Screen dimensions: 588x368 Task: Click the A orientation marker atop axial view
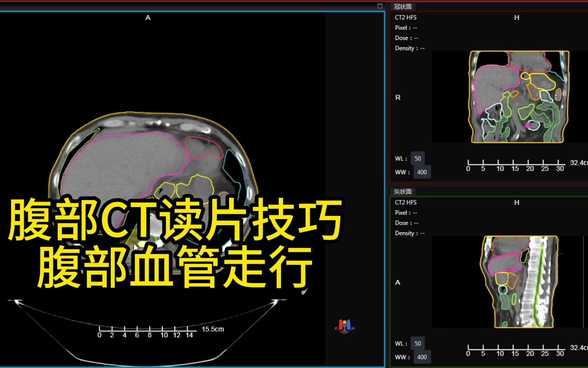click(148, 18)
